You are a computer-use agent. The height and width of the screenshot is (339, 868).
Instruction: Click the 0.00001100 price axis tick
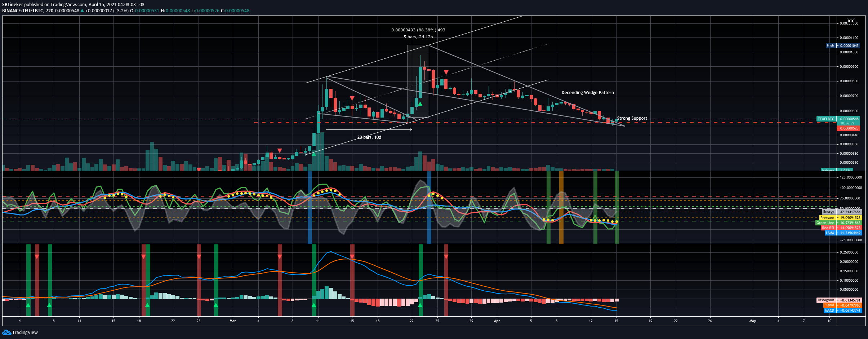(x=849, y=38)
